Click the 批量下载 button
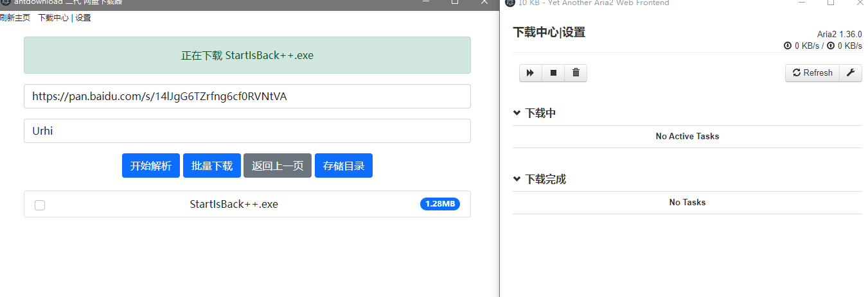The image size is (868, 297). (212, 165)
